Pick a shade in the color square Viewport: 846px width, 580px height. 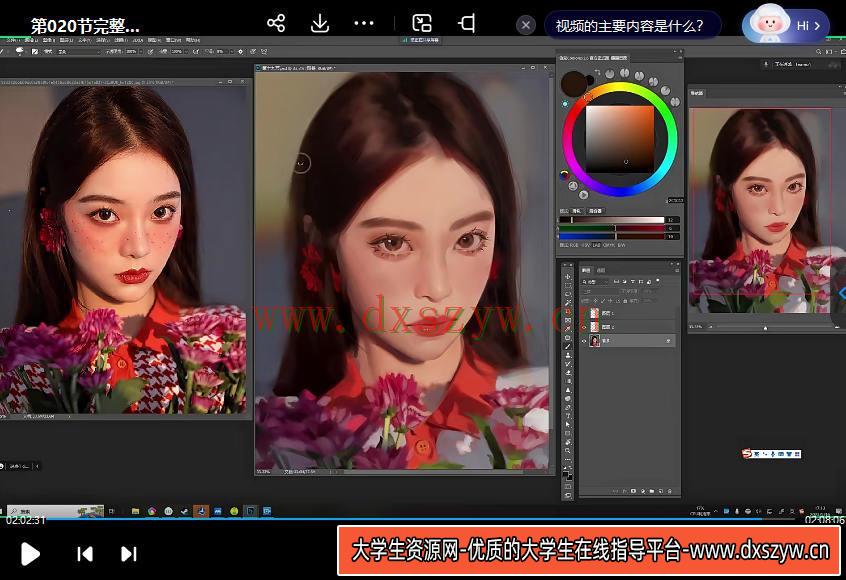pyautogui.click(x=620, y=139)
